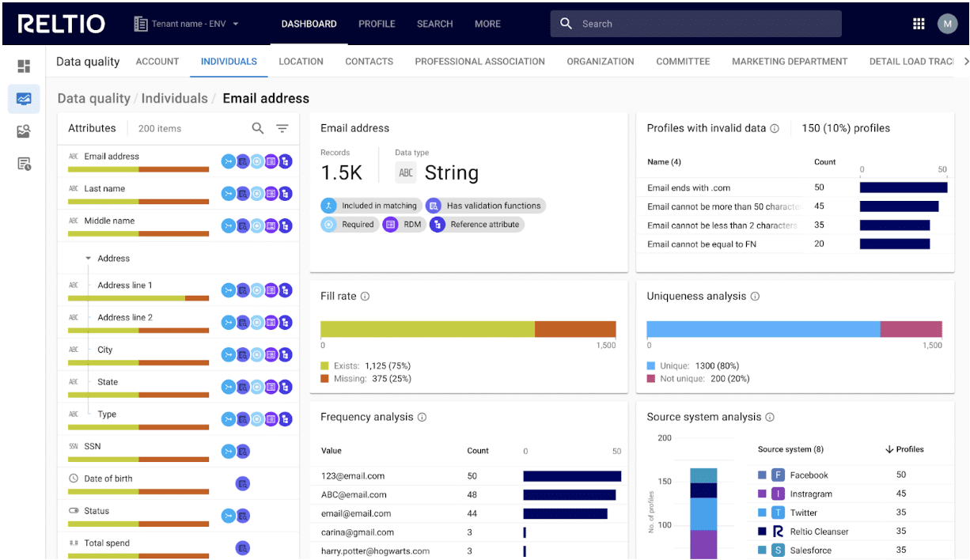970x560 pixels.
Task: Switch to the CONTACTS tab
Action: pos(369,61)
